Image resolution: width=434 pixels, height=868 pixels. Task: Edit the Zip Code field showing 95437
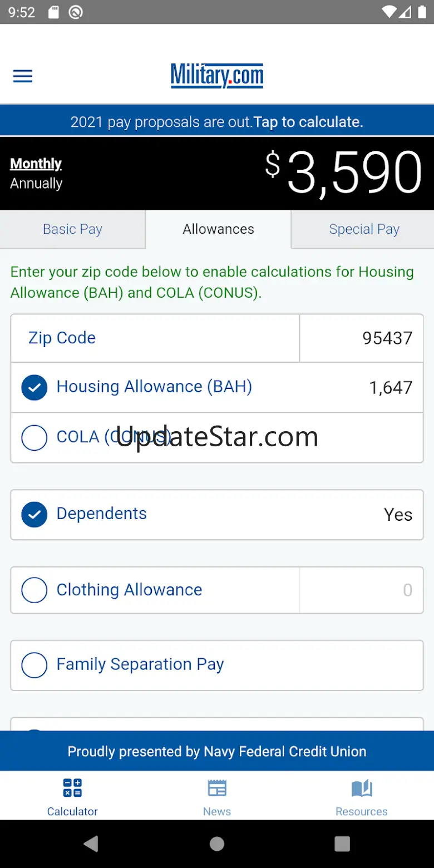362,338
